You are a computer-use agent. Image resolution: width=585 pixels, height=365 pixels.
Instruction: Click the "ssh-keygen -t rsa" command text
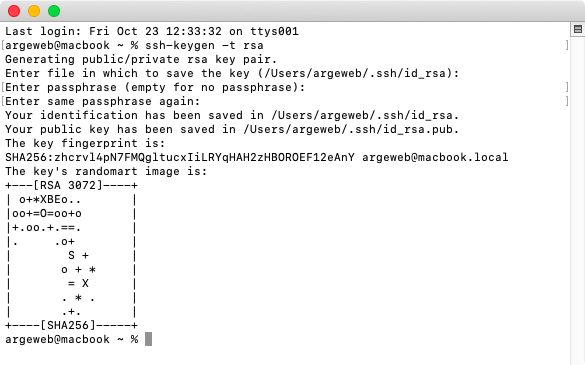point(204,46)
